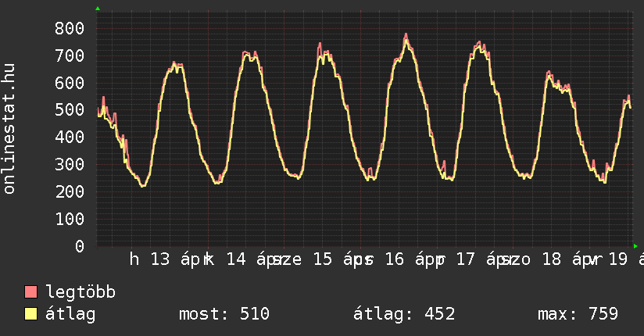644x336 pixels.
Task: Click the green arrow atop the y-axis
Action: pos(98,9)
